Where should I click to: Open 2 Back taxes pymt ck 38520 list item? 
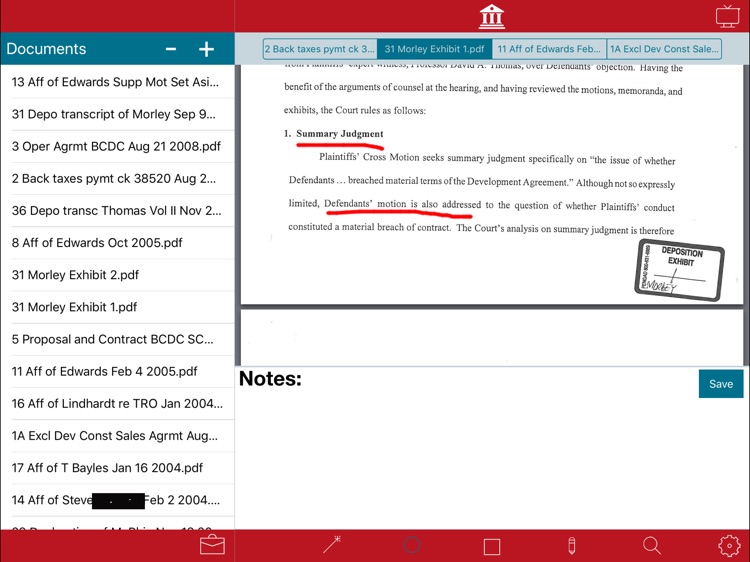pyautogui.click(x=117, y=178)
